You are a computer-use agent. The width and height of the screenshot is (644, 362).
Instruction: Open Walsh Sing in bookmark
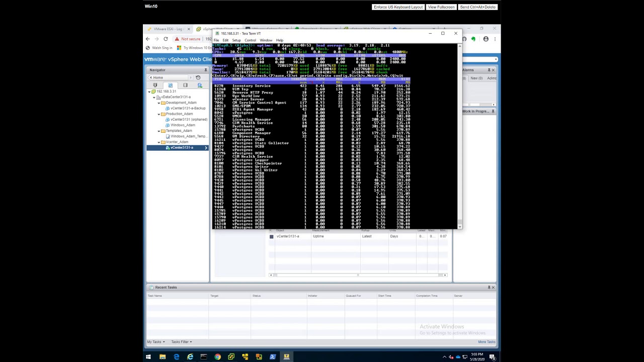coord(159,48)
